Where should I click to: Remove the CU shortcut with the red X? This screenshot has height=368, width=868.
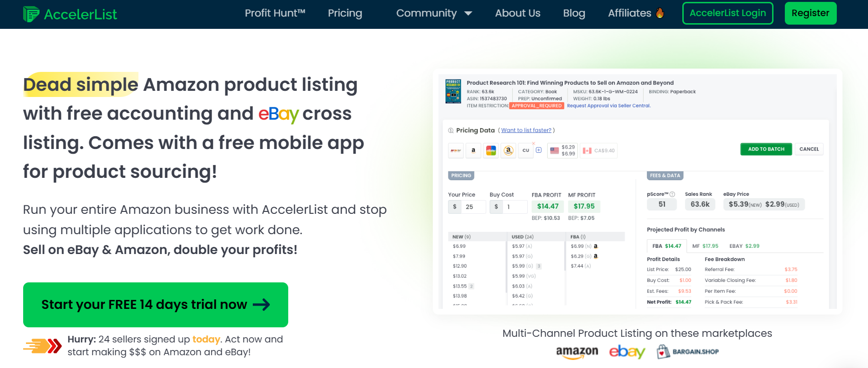[x=533, y=143]
